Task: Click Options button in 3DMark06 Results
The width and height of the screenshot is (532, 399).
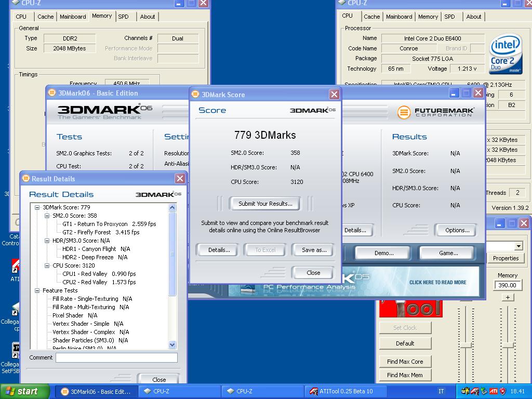Action: [457, 230]
